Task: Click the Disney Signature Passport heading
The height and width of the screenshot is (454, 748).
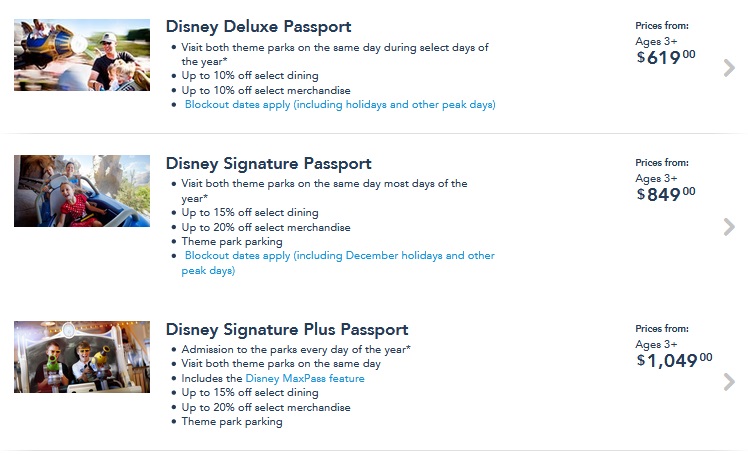Action: tap(268, 163)
